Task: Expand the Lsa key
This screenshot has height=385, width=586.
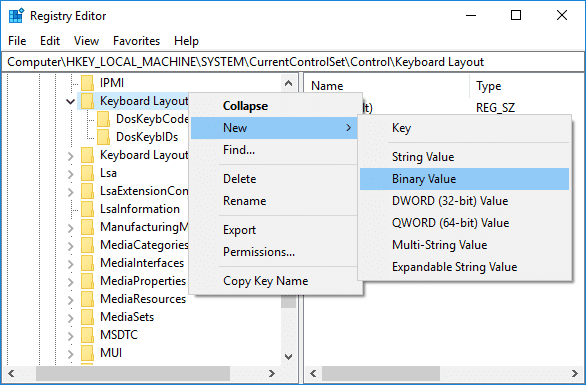Action: pos(71,173)
